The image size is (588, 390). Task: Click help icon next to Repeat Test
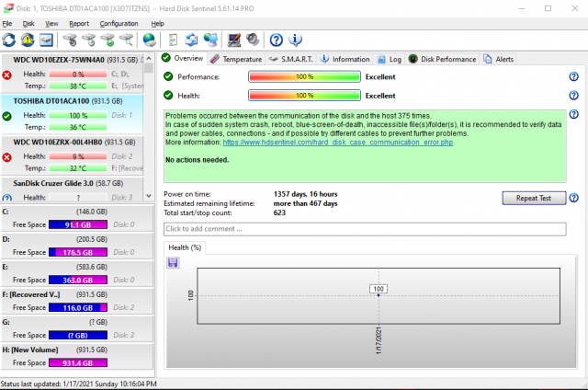573,198
